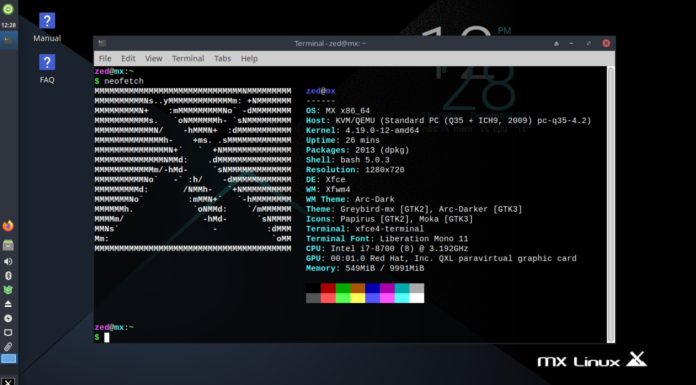The width and height of the screenshot is (696, 385).
Task: Click the 'CPU: Intel i7-8700' line
Action: [x=387, y=249]
